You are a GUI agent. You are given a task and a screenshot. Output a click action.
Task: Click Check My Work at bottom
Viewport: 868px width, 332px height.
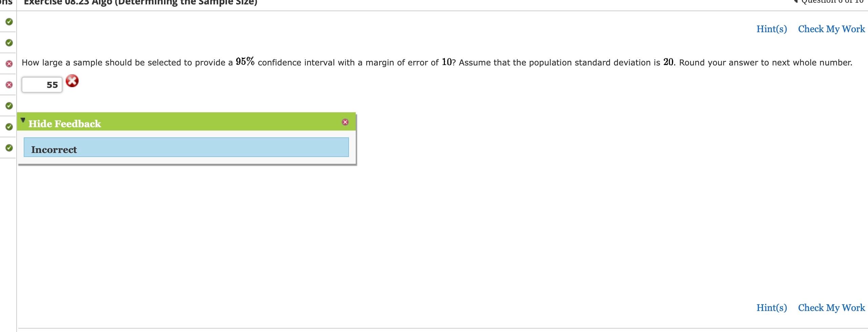831,308
